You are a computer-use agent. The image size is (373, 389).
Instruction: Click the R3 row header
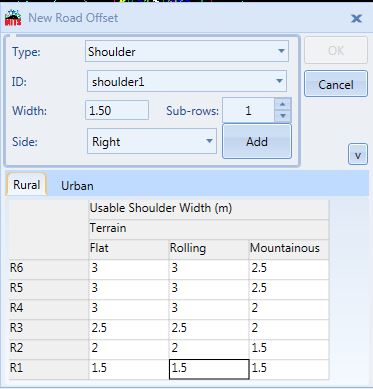pyautogui.click(x=49, y=330)
